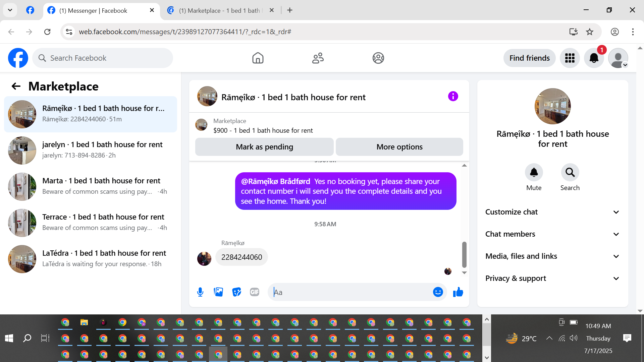Open the 29°C weather widget
This screenshot has width=644, height=362.
pos(521,339)
